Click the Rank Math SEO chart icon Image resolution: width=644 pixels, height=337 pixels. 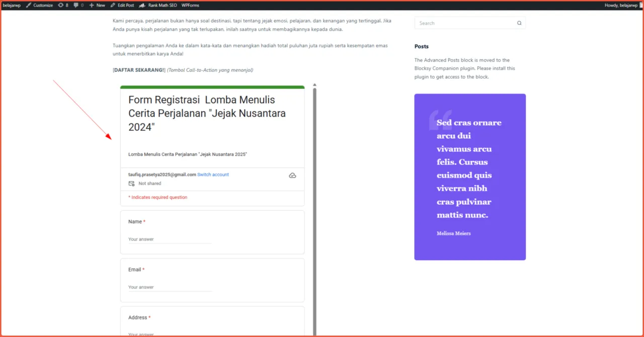point(142,5)
